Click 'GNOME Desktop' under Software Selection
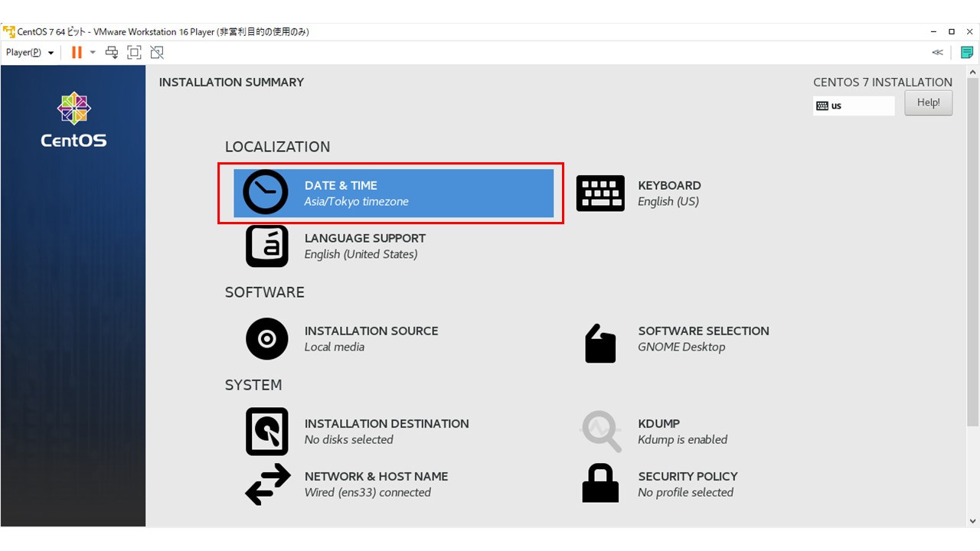 click(681, 347)
